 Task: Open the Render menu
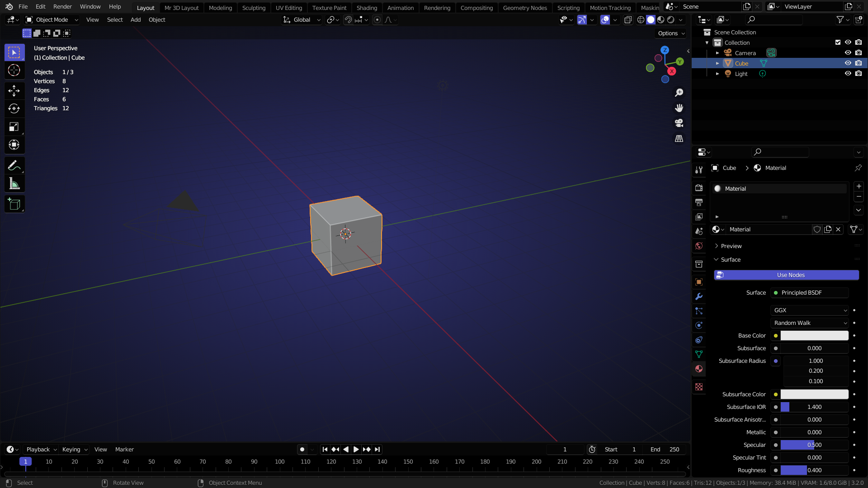pyautogui.click(x=62, y=6)
